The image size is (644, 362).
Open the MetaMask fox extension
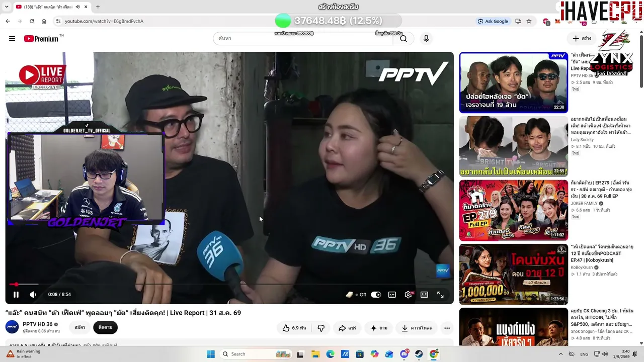tap(557, 21)
